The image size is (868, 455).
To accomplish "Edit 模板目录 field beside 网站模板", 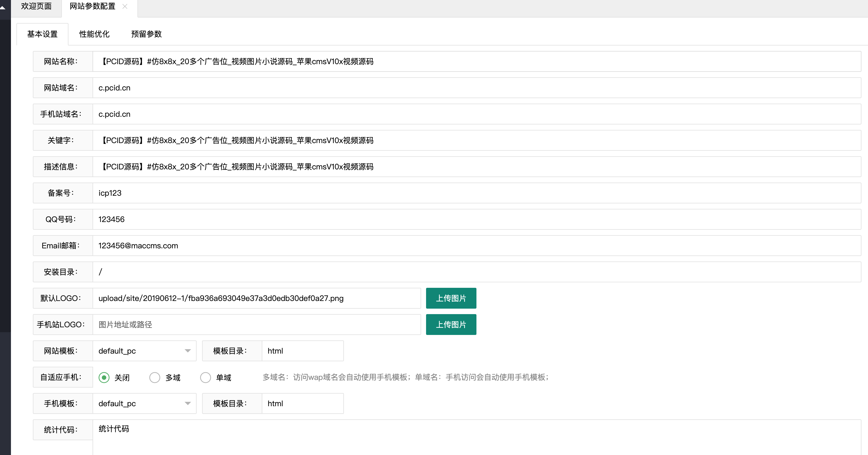I will point(303,351).
